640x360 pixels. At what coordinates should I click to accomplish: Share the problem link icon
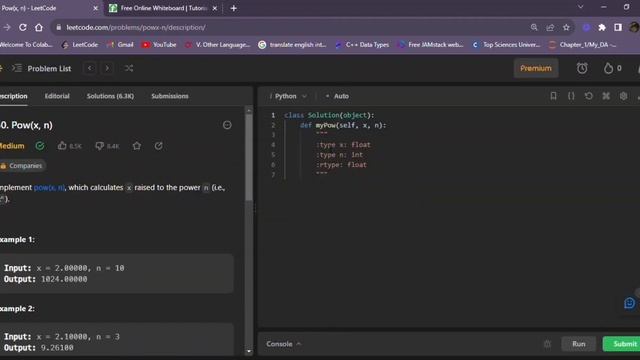[x=158, y=145]
